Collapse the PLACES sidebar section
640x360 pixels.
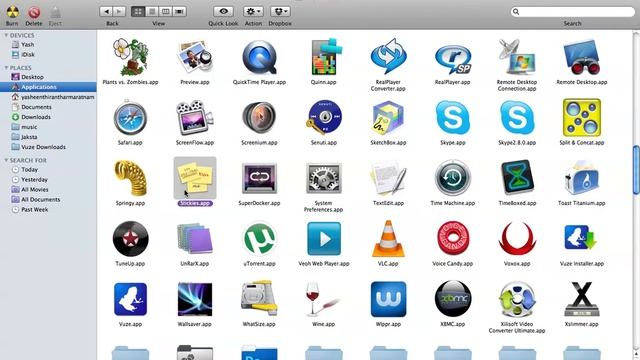(x=6, y=68)
